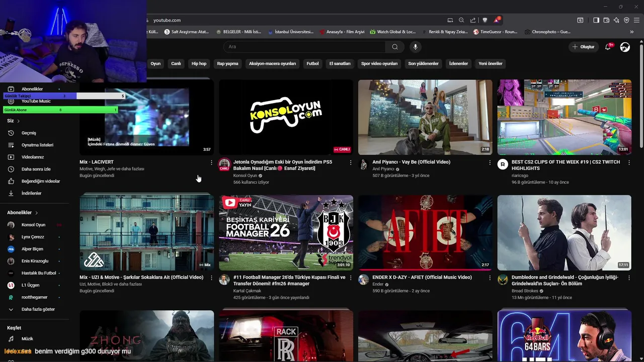This screenshot has width=644, height=362.
Task: Select the Oyun filter chip
Action: point(155,64)
